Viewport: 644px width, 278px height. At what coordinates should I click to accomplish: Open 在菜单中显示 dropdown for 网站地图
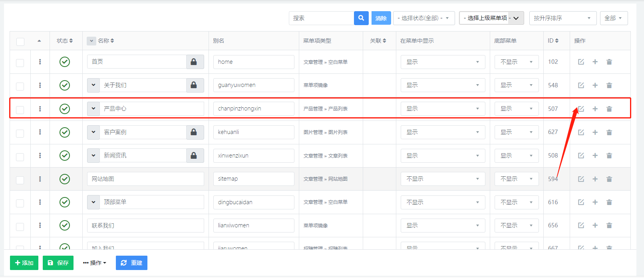[x=443, y=179]
